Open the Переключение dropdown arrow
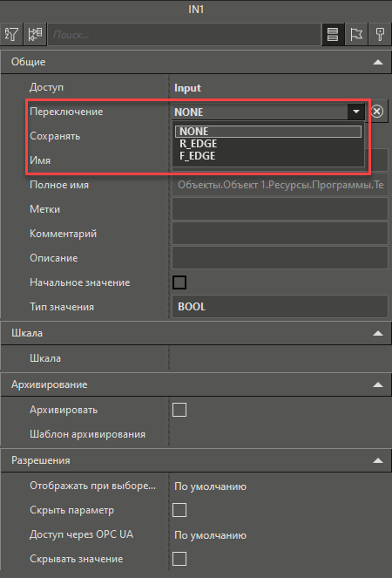 click(x=356, y=112)
